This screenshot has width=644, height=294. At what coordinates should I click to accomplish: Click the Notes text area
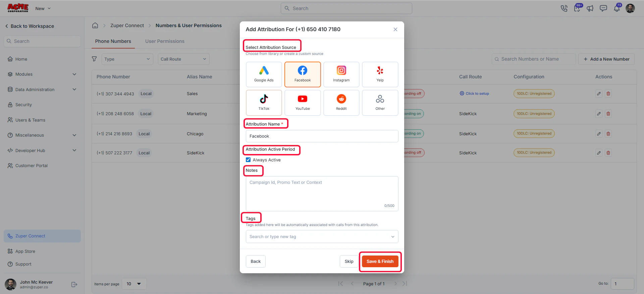pyautogui.click(x=322, y=194)
